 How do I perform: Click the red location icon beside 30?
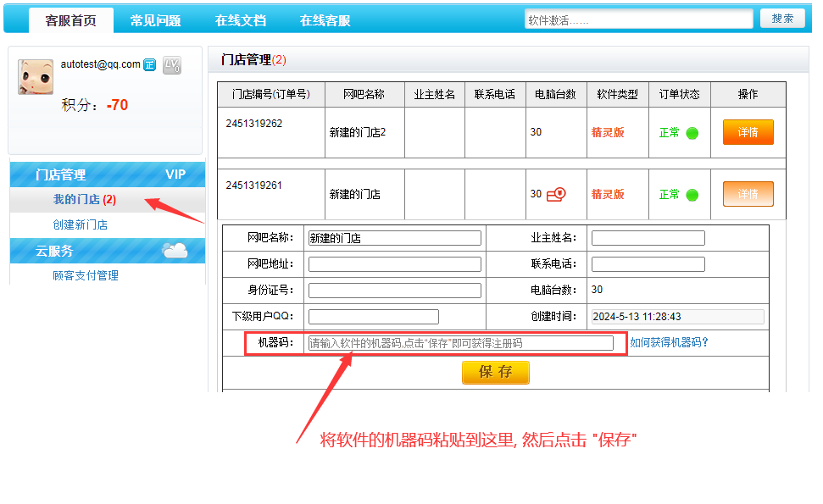(x=556, y=195)
